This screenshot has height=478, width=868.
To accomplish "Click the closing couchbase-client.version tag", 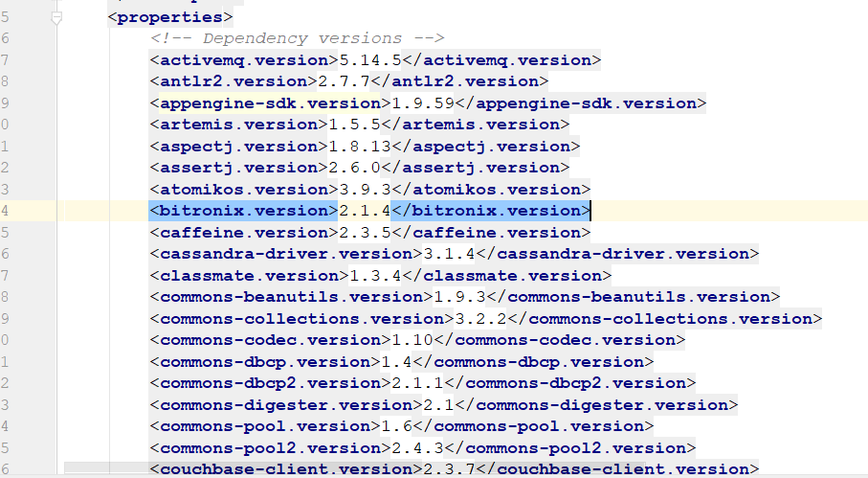I will 617,469.
